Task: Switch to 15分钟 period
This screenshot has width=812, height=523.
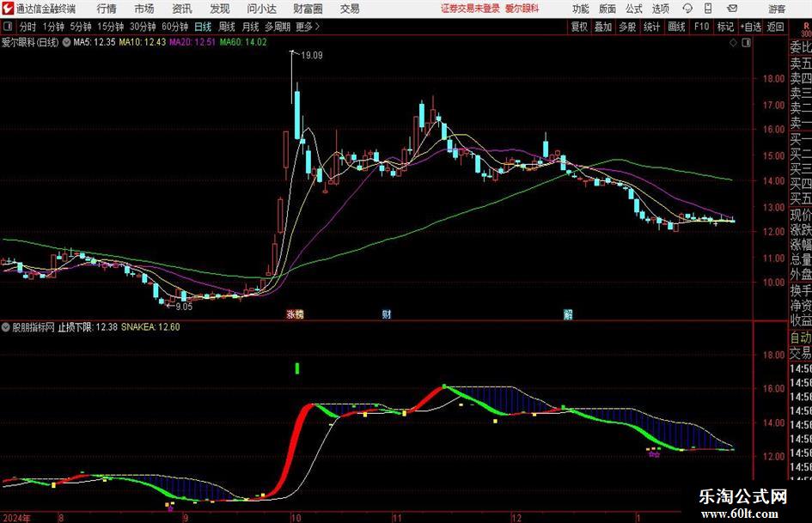Action: [x=110, y=27]
